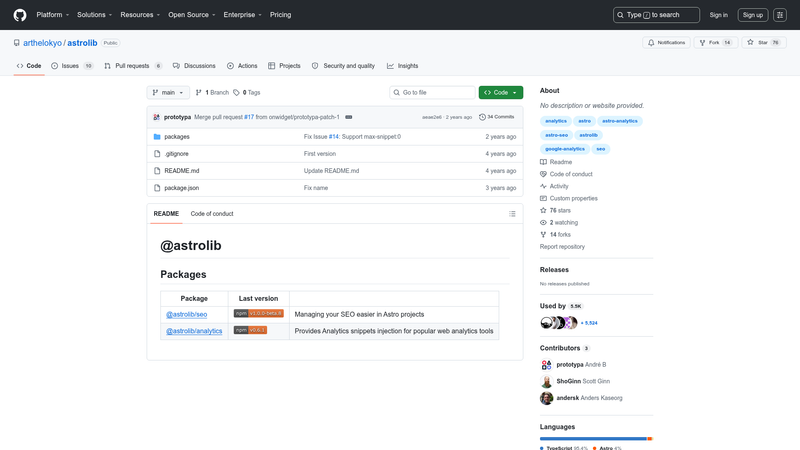The height and width of the screenshot is (450, 800).
Task: Open the packages folder
Action: point(177,137)
